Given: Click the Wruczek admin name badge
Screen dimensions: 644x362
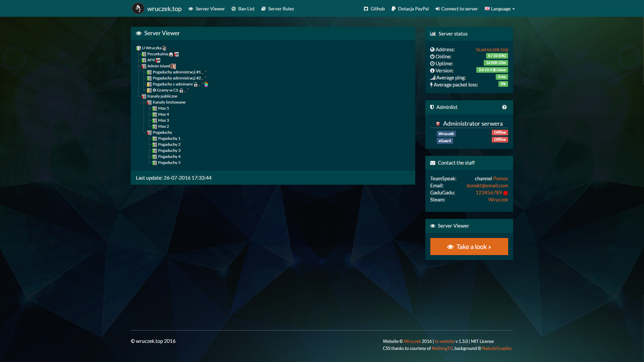Looking at the screenshot, I should click(446, 134).
